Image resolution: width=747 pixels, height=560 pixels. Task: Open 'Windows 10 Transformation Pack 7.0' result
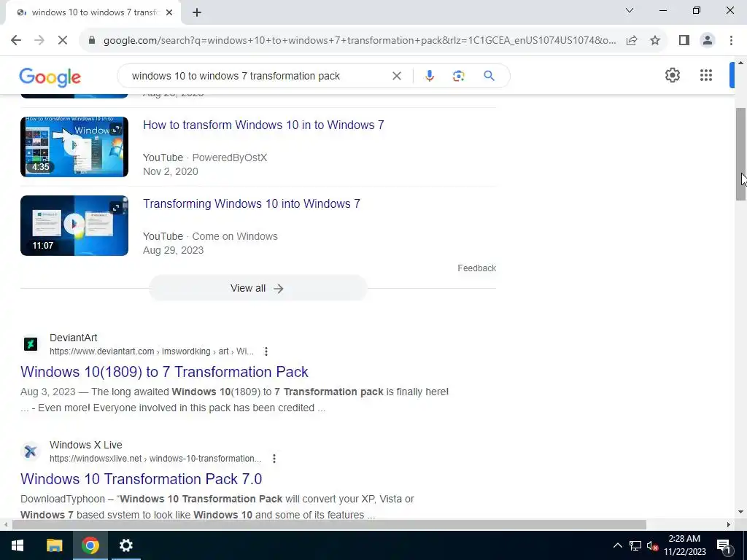(141, 479)
